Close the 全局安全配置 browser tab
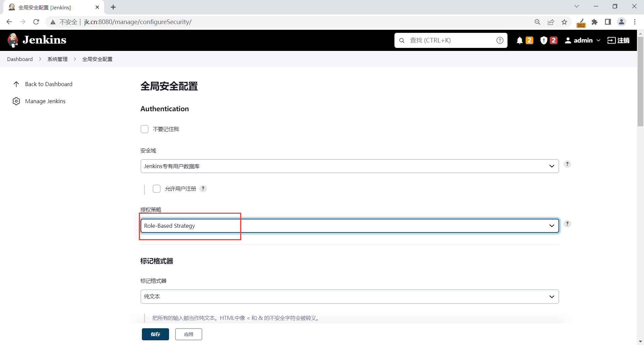The height and width of the screenshot is (345, 644). pyautogui.click(x=97, y=7)
